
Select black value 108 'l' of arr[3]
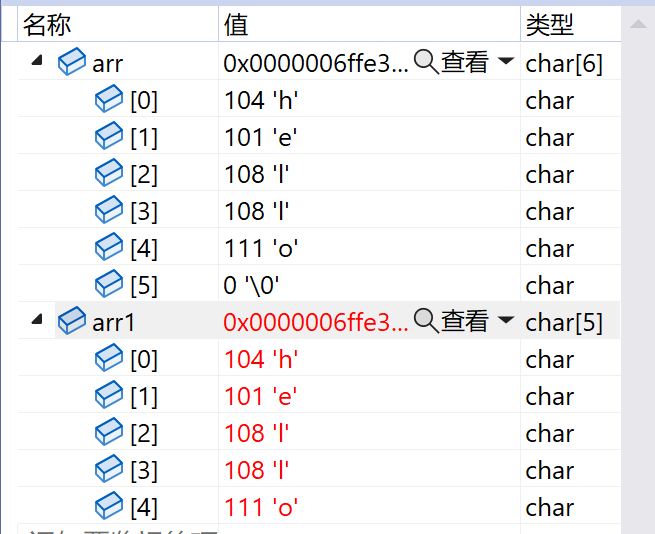256,211
